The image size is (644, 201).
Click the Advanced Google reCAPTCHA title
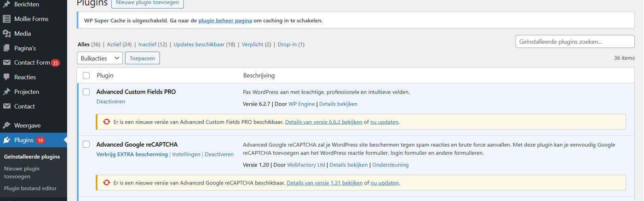137,145
